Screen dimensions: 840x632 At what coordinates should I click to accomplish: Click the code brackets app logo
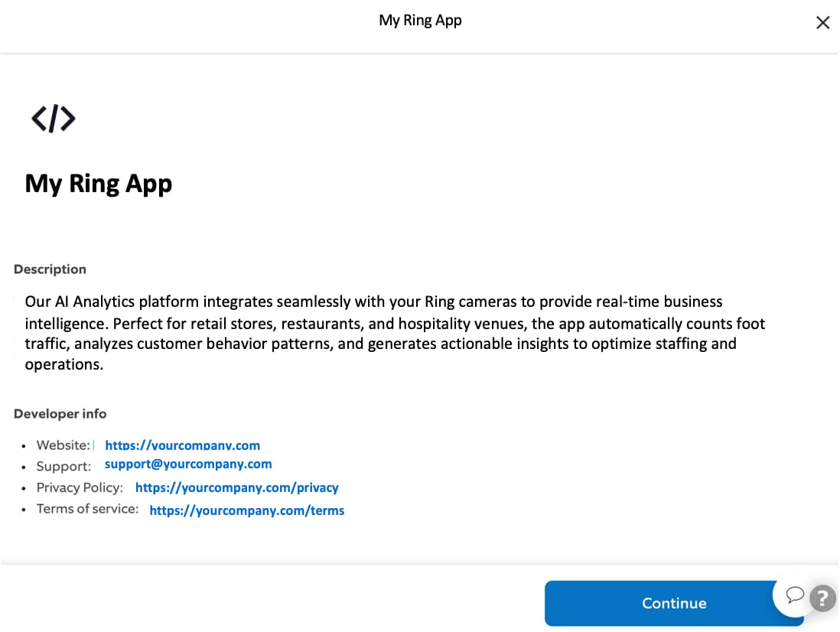click(x=54, y=119)
